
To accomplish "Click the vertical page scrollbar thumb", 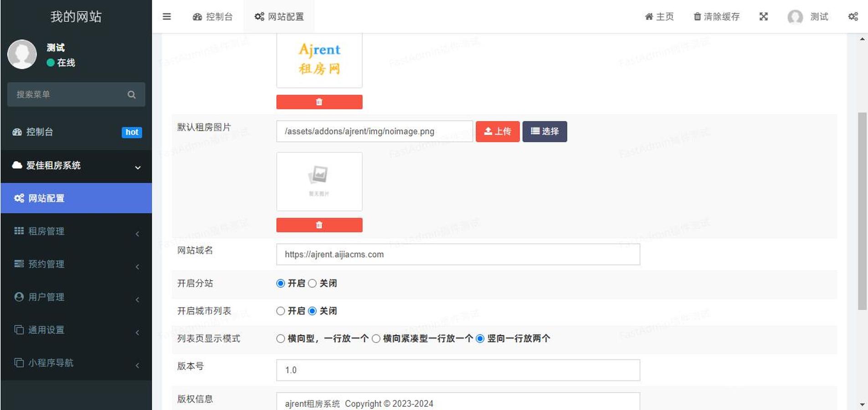I will click(x=862, y=210).
